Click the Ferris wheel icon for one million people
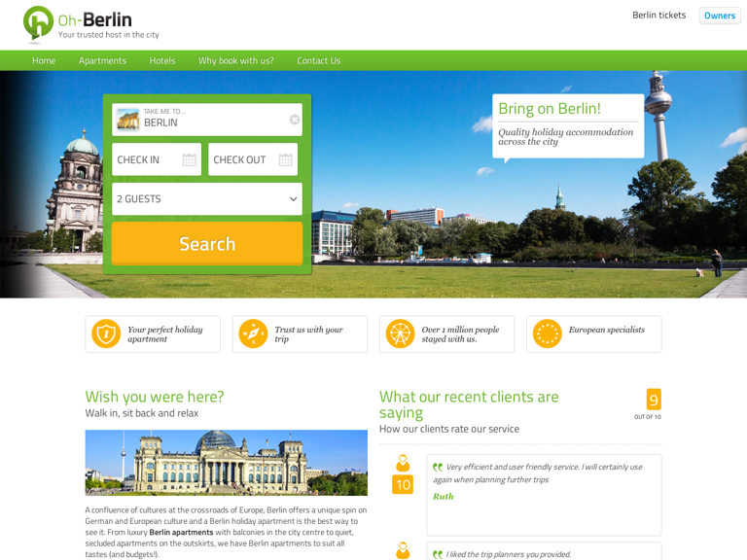This screenshot has height=560, width=747. 400,333
